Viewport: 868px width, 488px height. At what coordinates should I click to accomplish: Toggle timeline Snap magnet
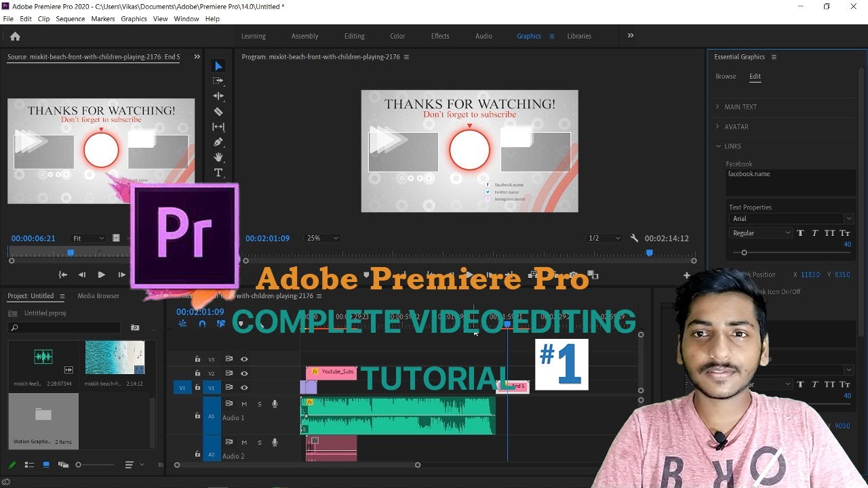202,324
